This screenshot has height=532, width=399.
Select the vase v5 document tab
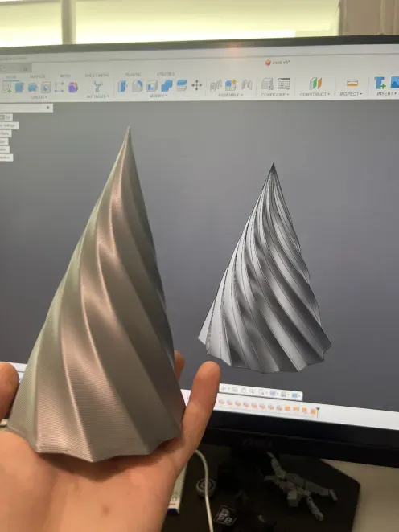pyautogui.click(x=278, y=63)
